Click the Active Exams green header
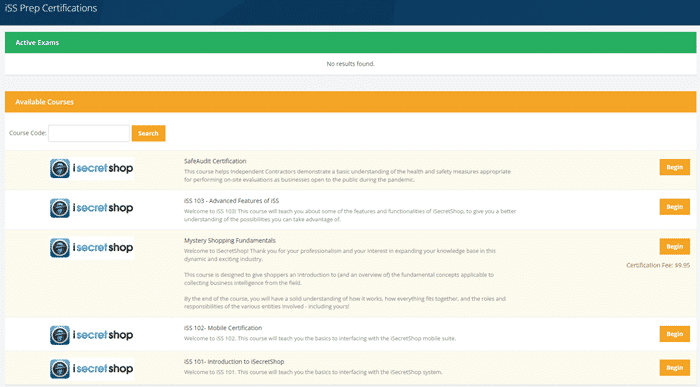The width and height of the screenshot is (700, 387). 350,42
